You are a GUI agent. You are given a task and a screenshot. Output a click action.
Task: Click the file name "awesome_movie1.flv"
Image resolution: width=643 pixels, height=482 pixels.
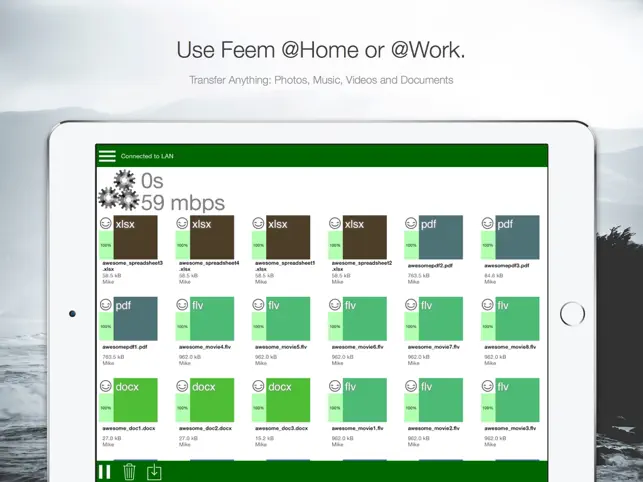[358, 428]
